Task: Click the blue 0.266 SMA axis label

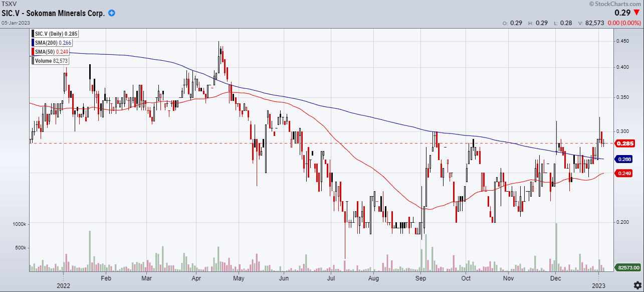Action: tap(624, 159)
